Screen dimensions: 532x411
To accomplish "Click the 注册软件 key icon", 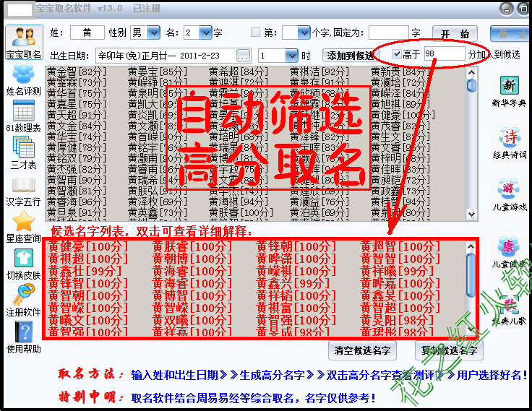I will click(x=23, y=300).
